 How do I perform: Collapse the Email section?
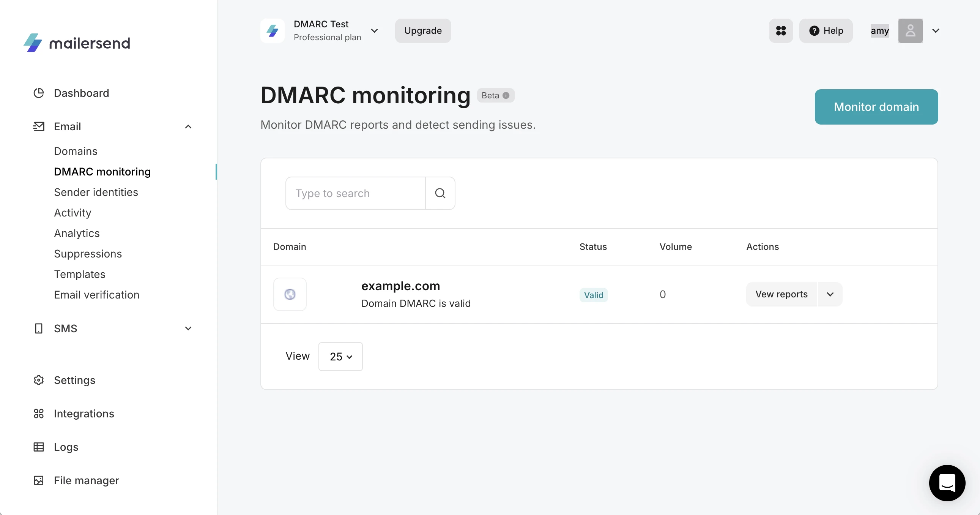188,126
